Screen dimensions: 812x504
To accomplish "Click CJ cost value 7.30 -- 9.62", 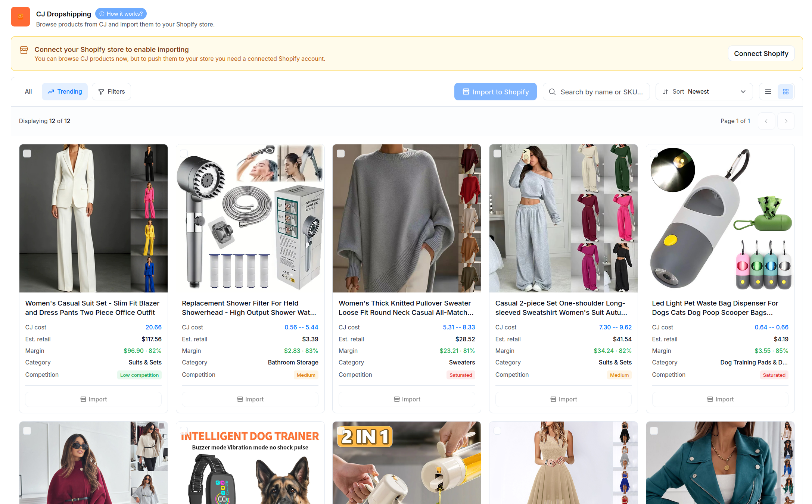I will [x=615, y=328].
